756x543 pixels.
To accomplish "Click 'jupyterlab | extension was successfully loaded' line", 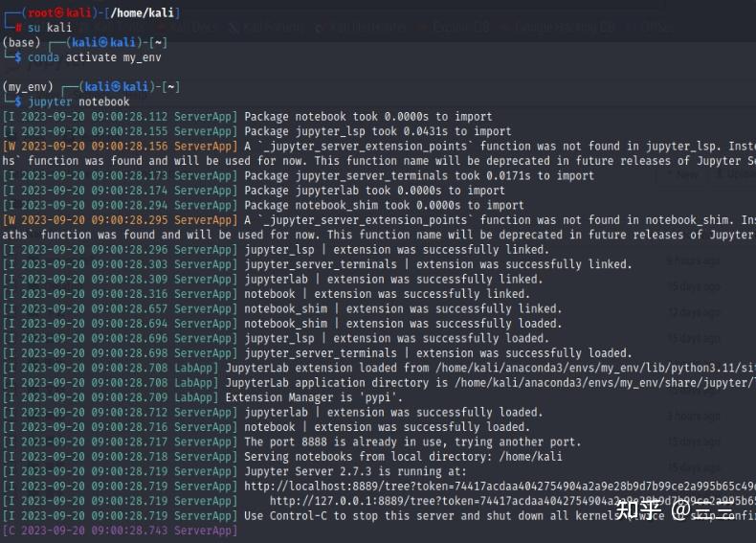I will pos(273,412).
